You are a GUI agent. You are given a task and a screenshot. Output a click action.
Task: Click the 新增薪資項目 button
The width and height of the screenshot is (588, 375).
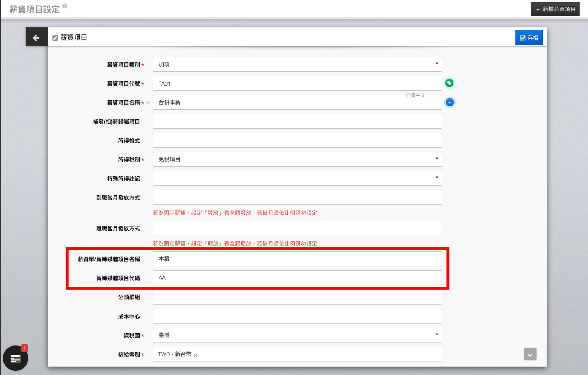(x=555, y=9)
